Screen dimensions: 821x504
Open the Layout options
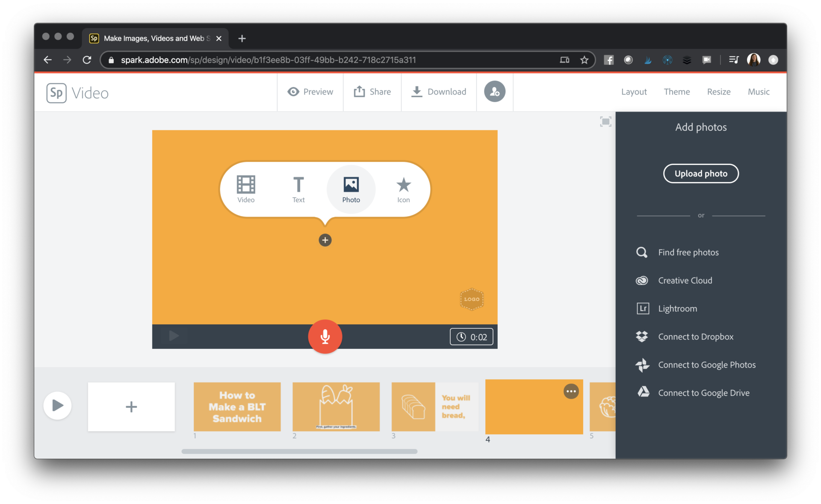(x=634, y=91)
